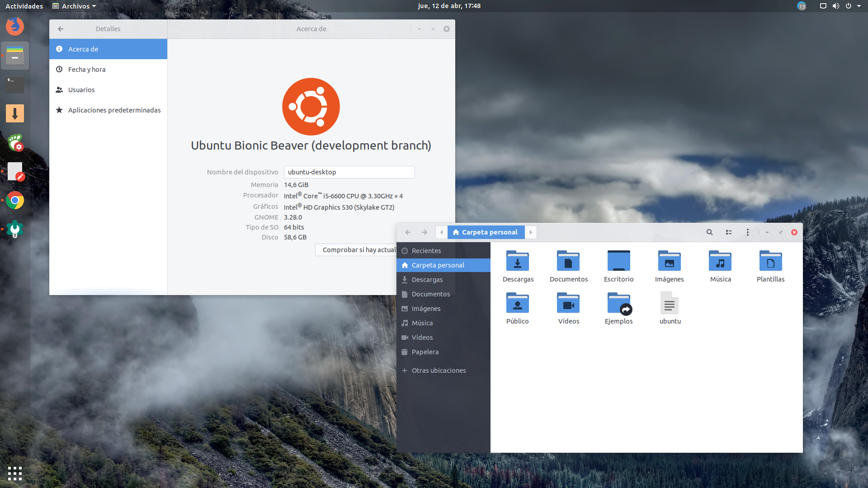Open Chrome from the dock
The image size is (868, 488).
(x=15, y=200)
